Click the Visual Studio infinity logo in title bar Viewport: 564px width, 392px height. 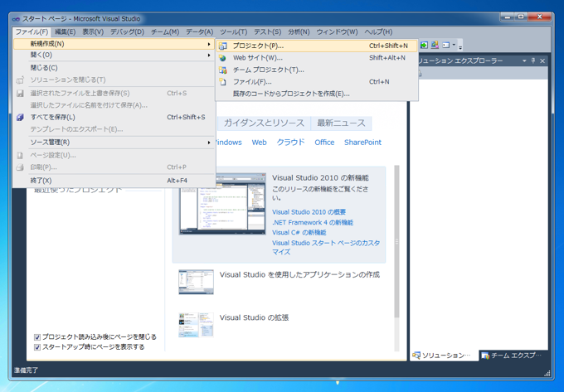click(16, 19)
